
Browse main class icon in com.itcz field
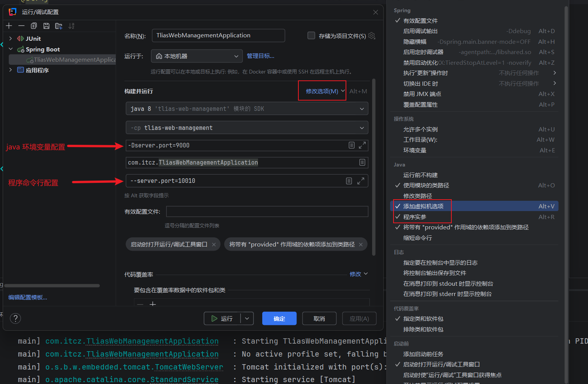(362, 162)
